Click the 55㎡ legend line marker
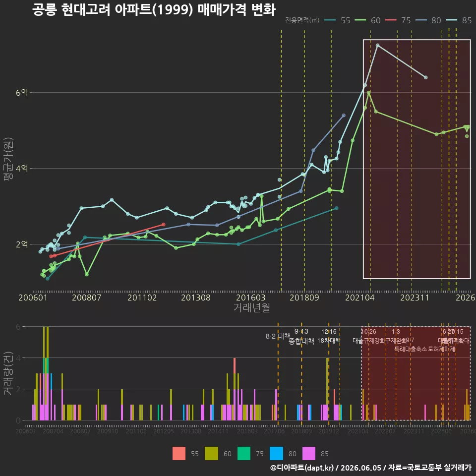Image resolution: width=476 pixels, height=476 pixels. [330, 20]
